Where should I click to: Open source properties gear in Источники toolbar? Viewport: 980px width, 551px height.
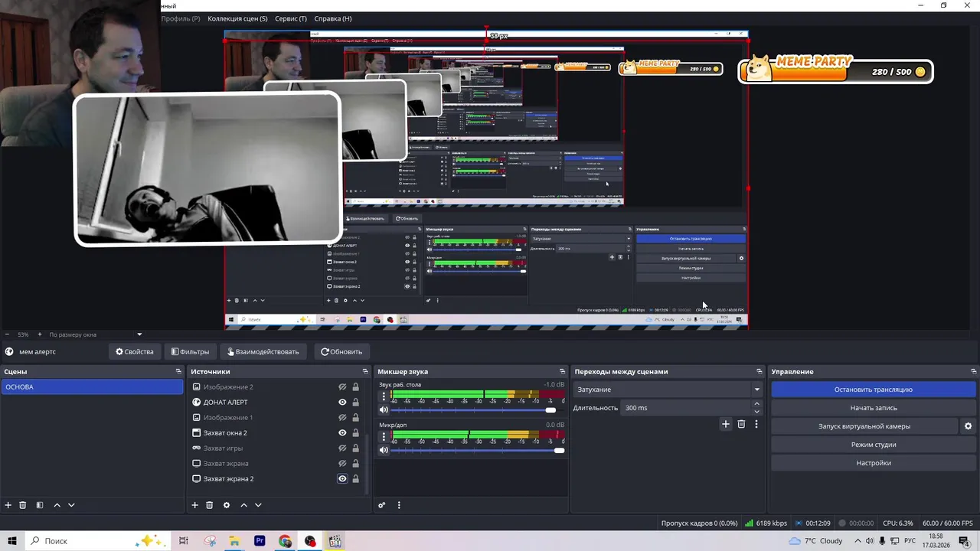coord(226,505)
